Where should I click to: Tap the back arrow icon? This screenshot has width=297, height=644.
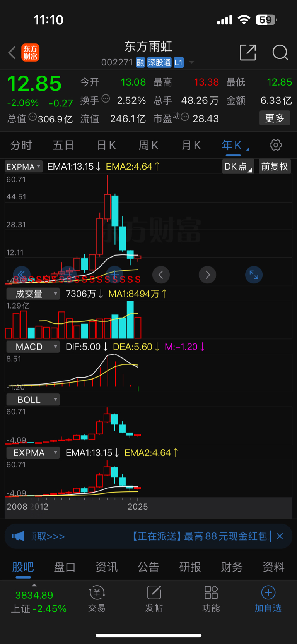[x=12, y=53]
